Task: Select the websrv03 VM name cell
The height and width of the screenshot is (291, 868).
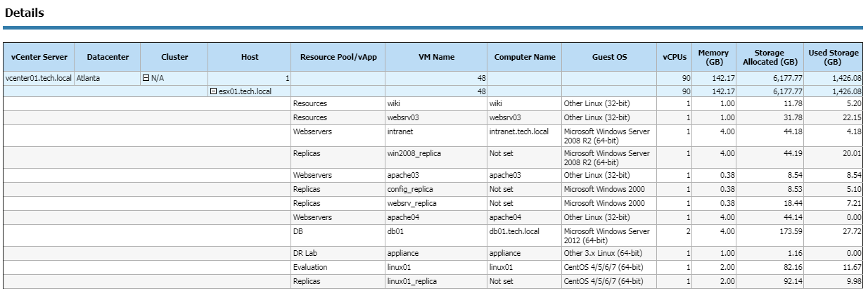Action: [436, 117]
